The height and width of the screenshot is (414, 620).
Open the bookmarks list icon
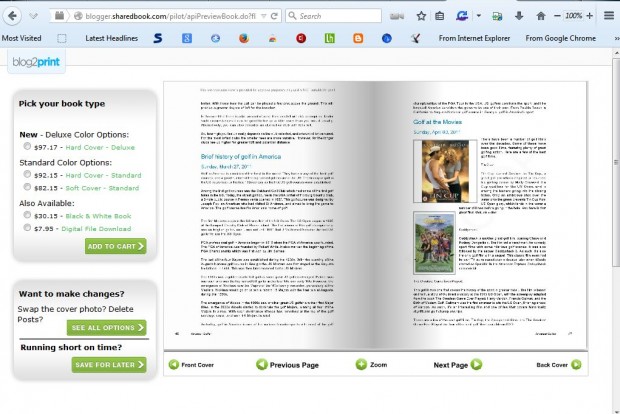[x=439, y=16]
